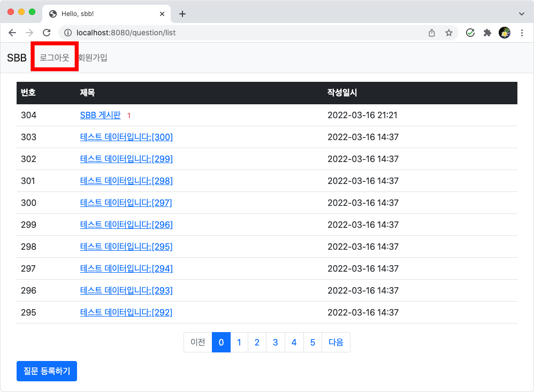
Task: Open 테스트 데이터입니다:[295] link
Action: coord(126,247)
